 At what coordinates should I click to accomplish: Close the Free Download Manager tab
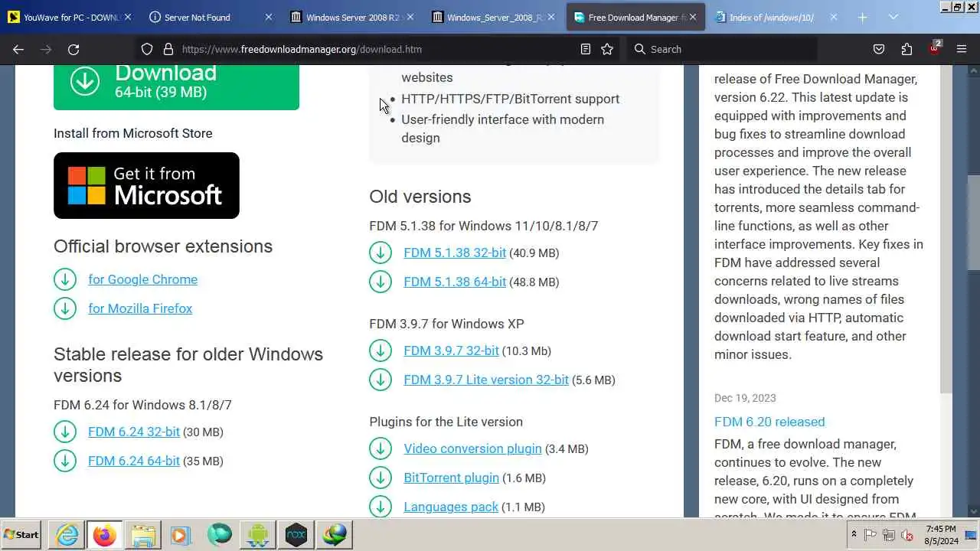[x=692, y=17]
